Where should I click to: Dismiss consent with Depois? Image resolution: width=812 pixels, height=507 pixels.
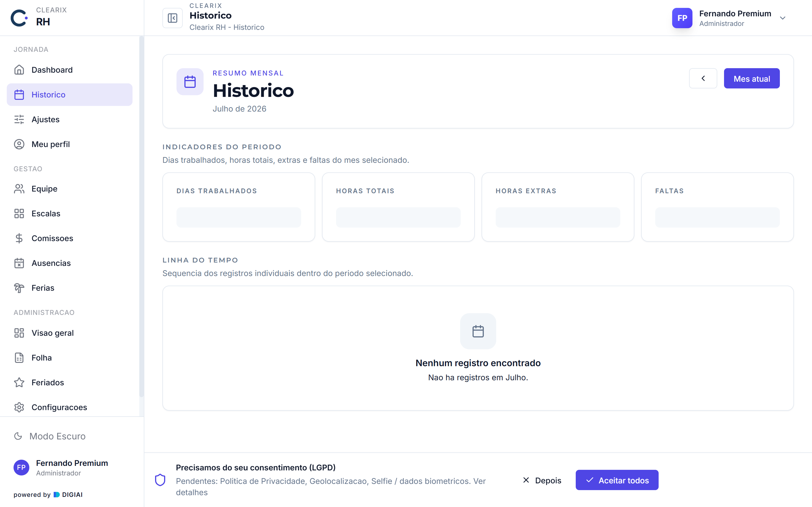click(542, 480)
